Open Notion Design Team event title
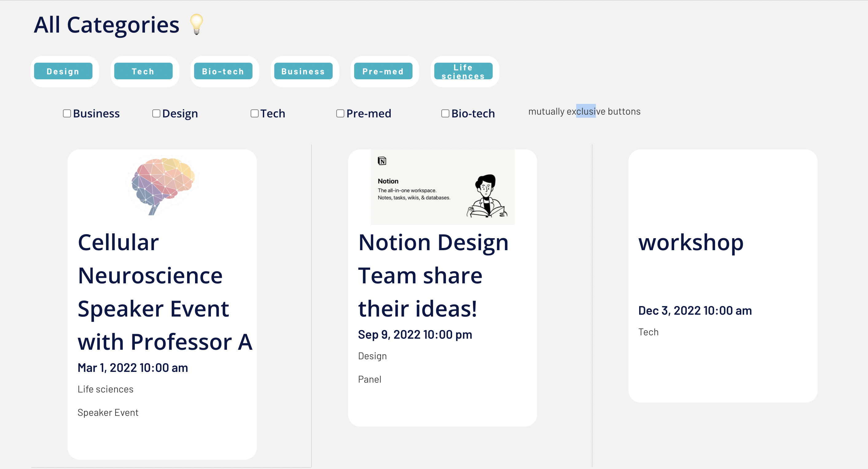 click(x=433, y=275)
